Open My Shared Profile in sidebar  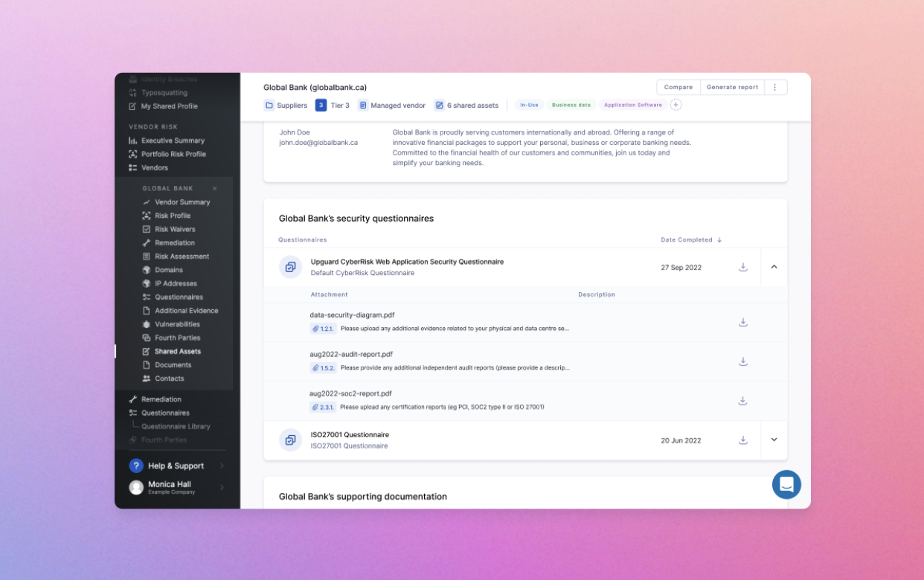(163, 106)
